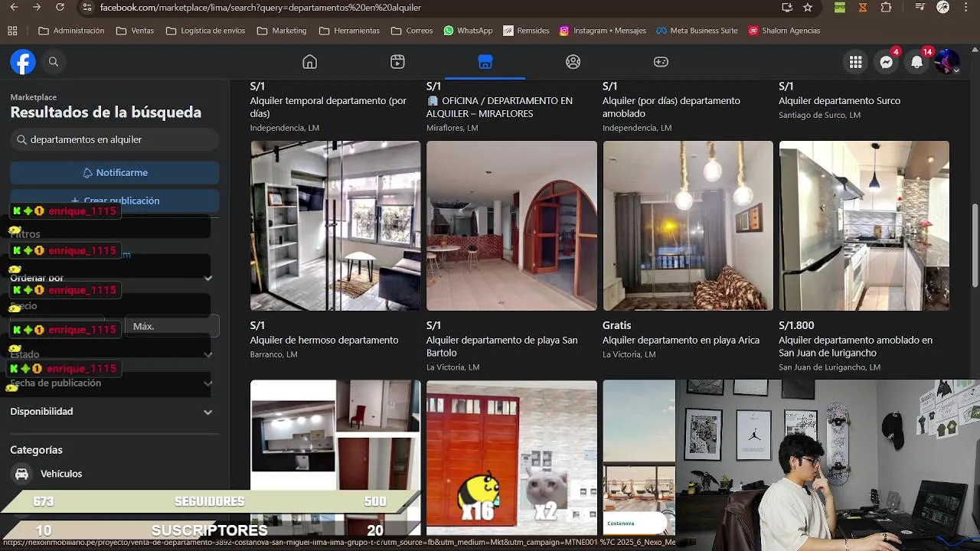Click the S/1.800 price text
The image size is (980, 551).
point(796,326)
